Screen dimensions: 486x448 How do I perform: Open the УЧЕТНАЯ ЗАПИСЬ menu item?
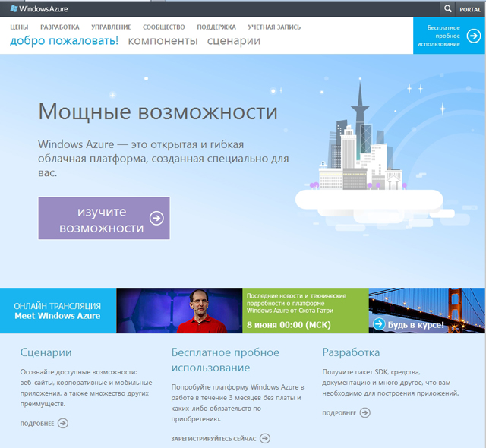click(274, 27)
